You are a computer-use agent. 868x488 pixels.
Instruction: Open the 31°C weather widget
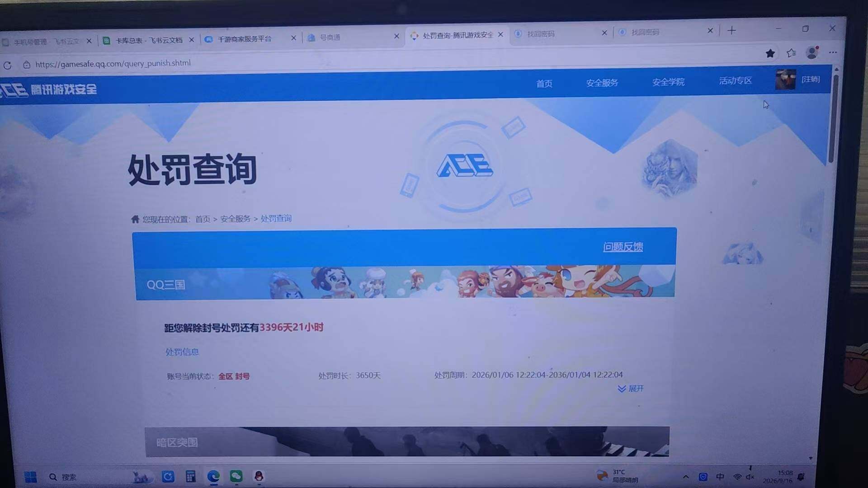point(618,476)
